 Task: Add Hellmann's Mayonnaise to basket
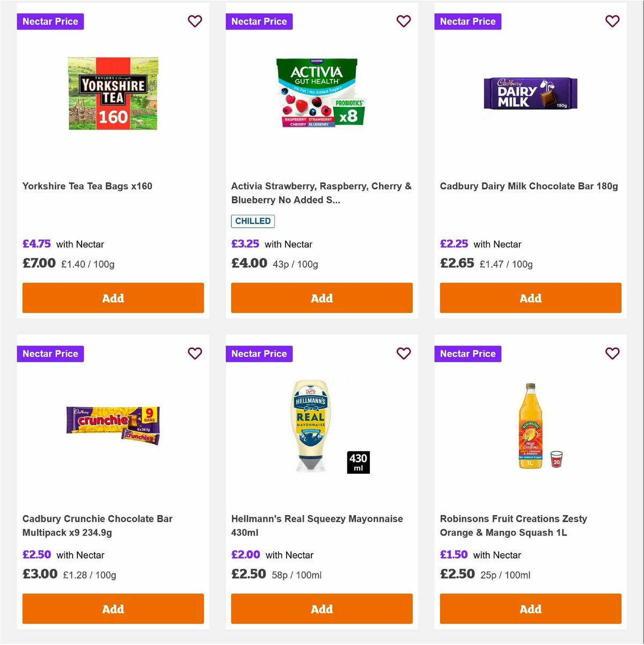point(321,609)
